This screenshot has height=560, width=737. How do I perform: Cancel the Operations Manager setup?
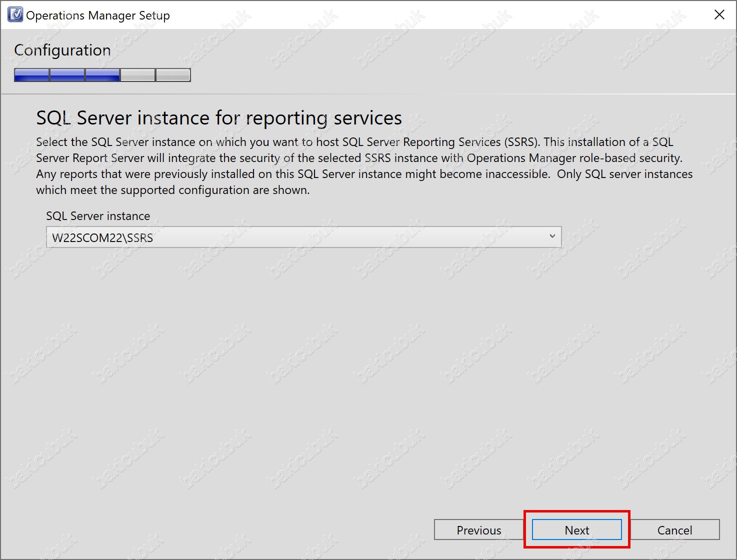(674, 529)
